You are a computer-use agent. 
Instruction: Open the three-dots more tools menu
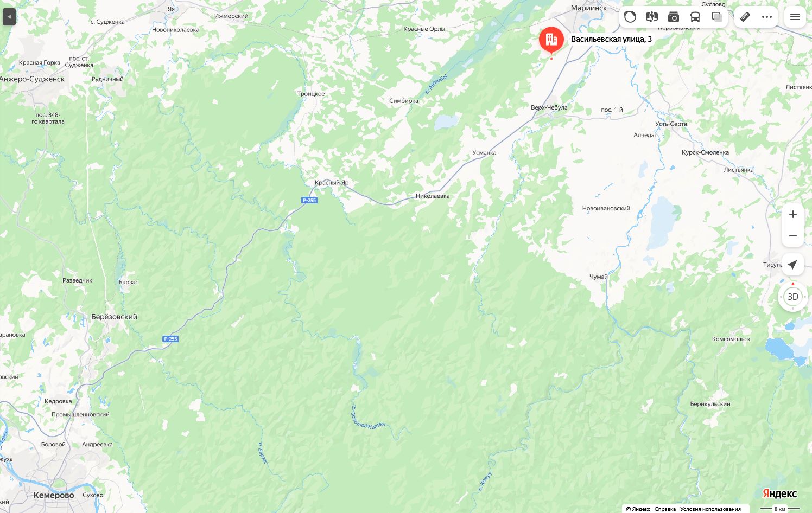pos(767,17)
